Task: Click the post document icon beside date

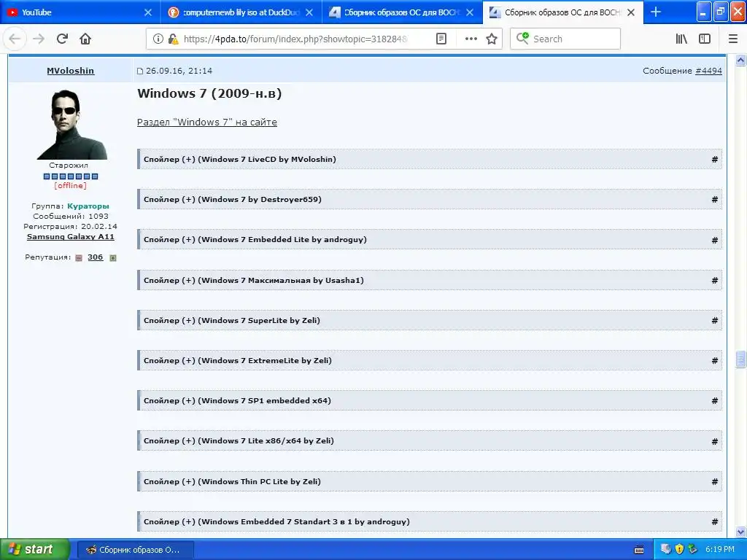Action: (x=140, y=71)
